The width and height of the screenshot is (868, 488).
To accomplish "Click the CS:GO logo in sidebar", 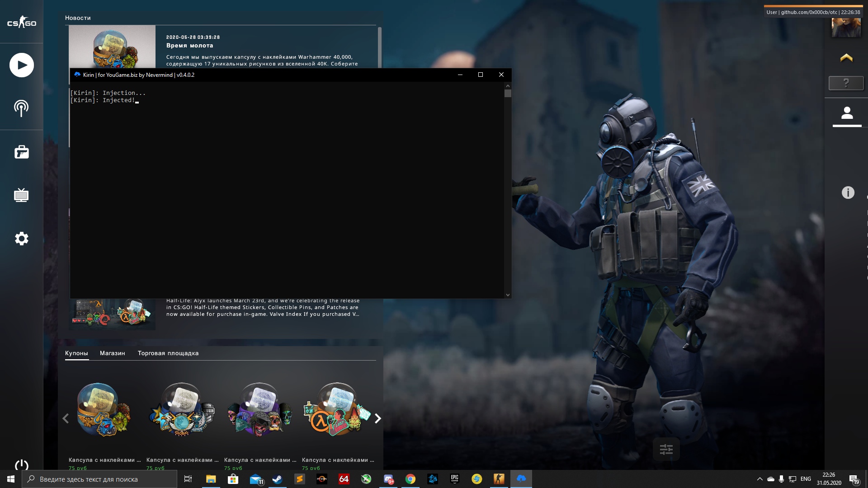I will click(22, 22).
